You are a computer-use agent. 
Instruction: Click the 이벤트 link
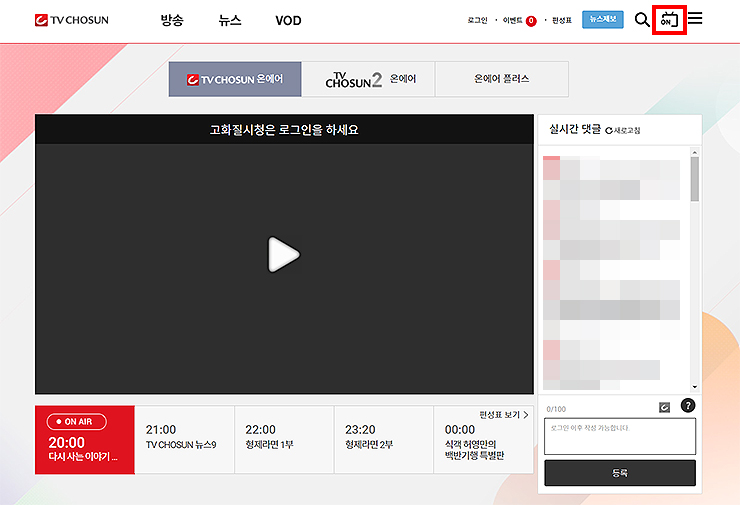[x=513, y=20]
